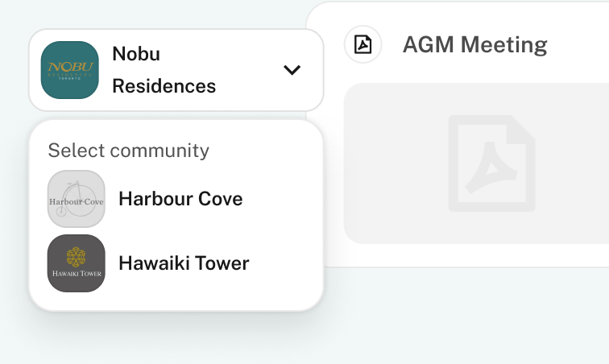Click the word "Nobu" in the selector
This screenshot has height=364, width=609.
[136, 55]
